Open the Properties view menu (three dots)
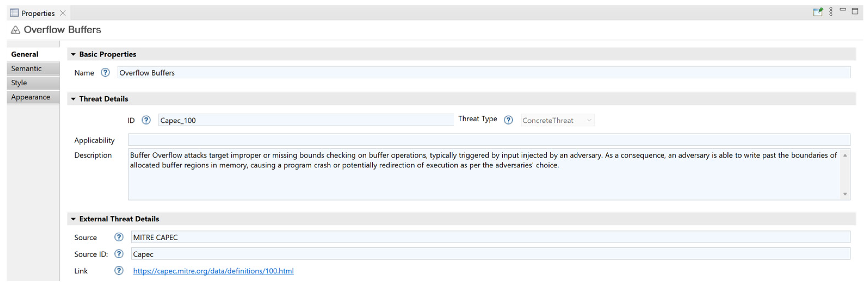Screen dimensions: 868x289 point(830,12)
